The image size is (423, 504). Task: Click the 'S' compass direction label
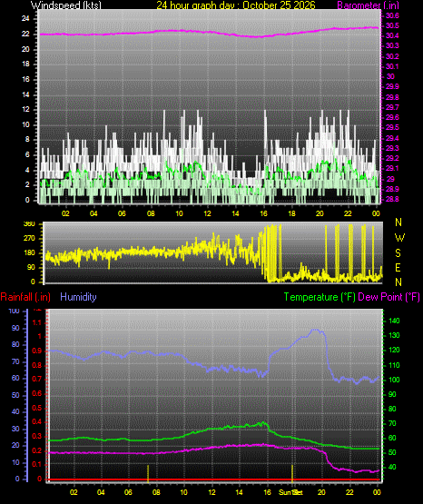pos(398,253)
